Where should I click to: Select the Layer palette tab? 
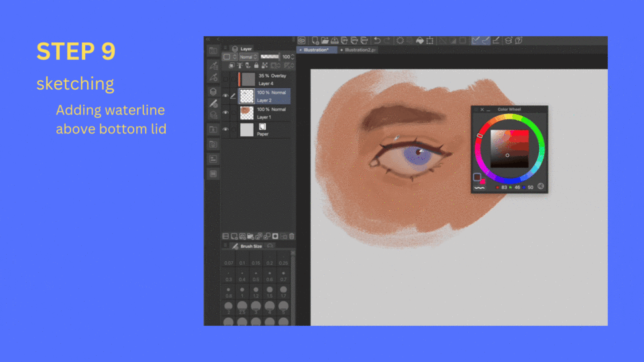243,48
